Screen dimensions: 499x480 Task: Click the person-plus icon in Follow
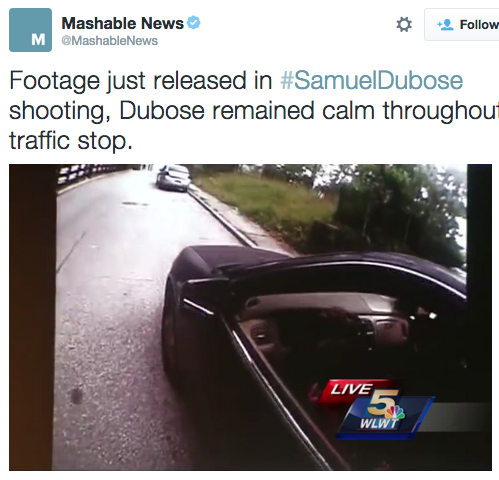coord(445,25)
